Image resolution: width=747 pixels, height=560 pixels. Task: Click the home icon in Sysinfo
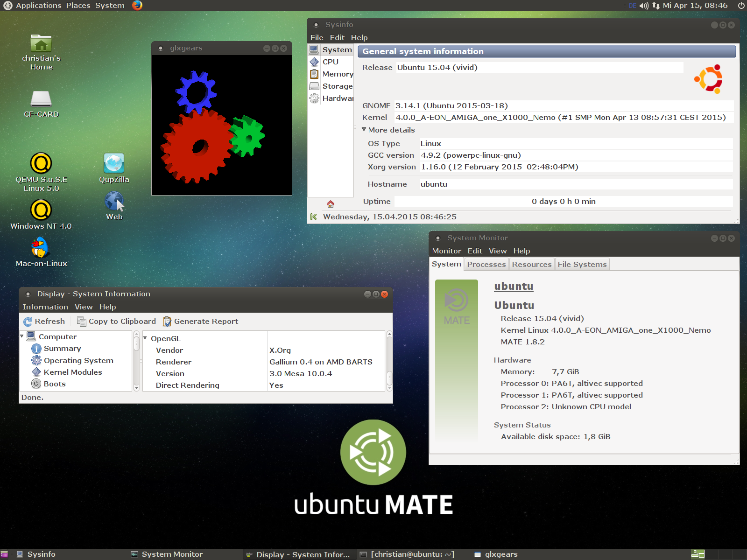click(331, 204)
